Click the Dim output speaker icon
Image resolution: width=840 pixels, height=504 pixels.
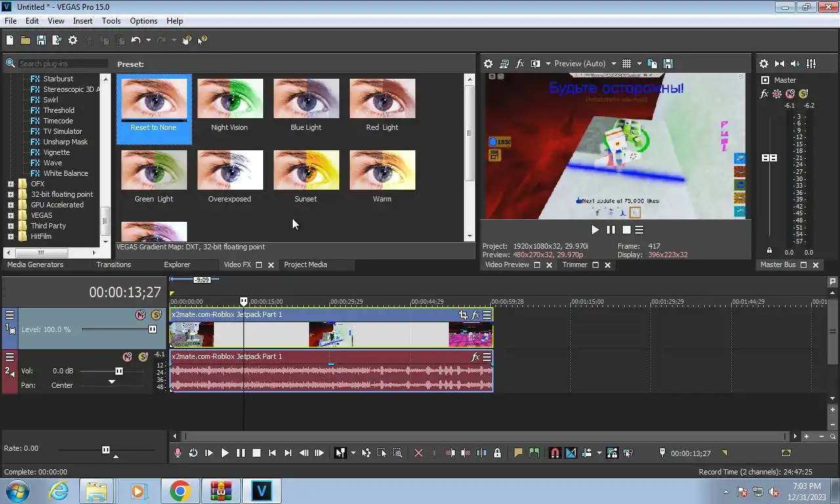point(795,64)
